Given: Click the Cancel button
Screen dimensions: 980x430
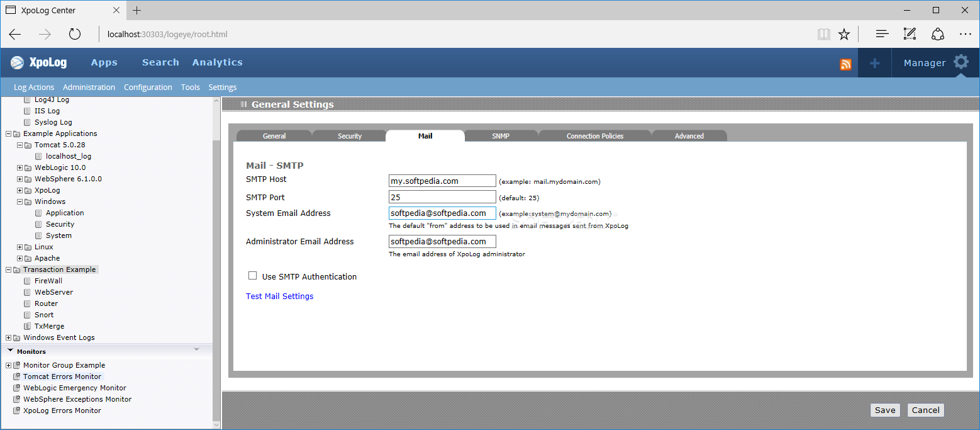Looking at the screenshot, I should pos(926,410).
